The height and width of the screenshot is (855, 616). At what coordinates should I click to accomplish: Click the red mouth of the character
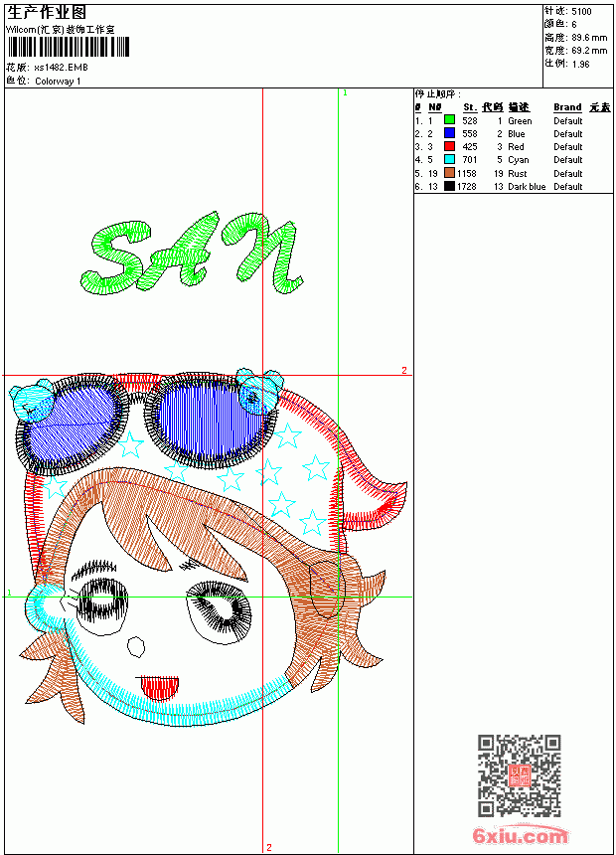pos(160,687)
